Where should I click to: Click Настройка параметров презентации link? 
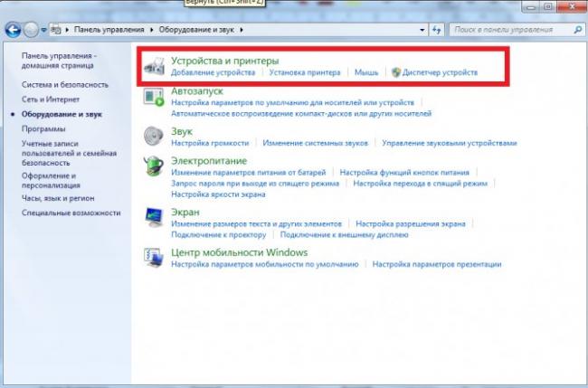pyautogui.click(x=437, y=264)
